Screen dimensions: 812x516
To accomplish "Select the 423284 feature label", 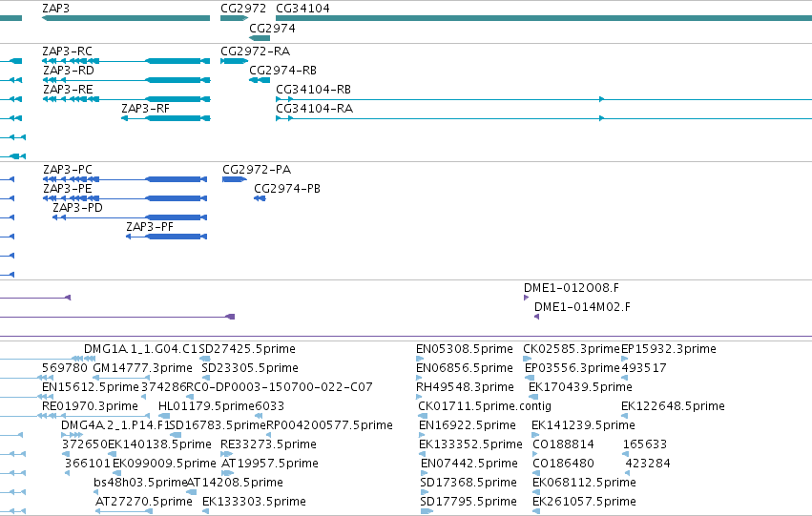I will [648, 464].
